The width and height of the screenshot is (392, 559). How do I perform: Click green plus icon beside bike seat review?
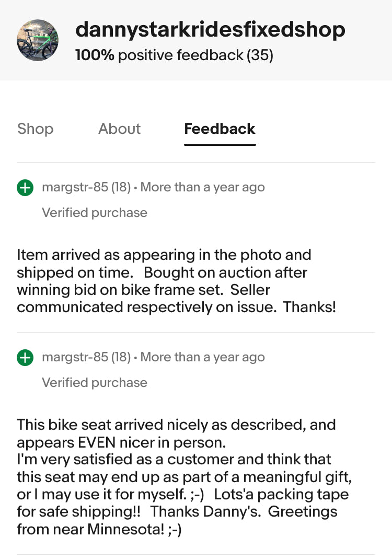[x=25, y=358]
